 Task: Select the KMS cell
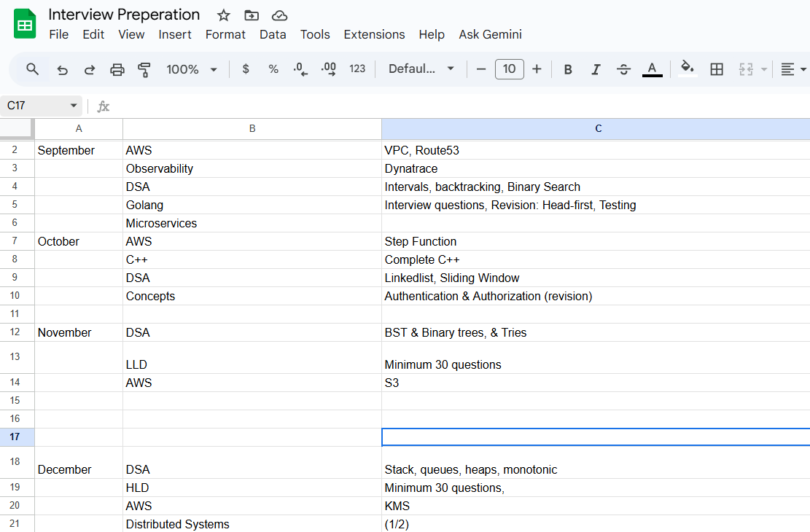tap(596, 506)
